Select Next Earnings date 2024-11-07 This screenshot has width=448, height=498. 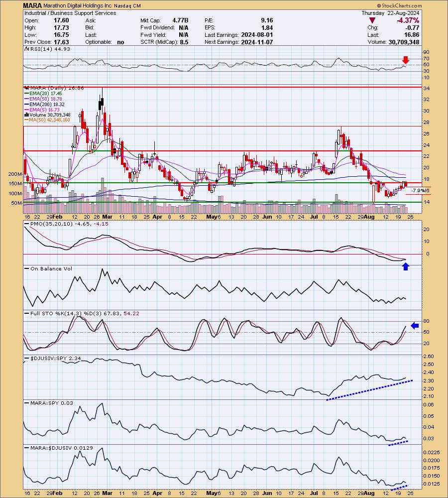click(x=257, y=42)
